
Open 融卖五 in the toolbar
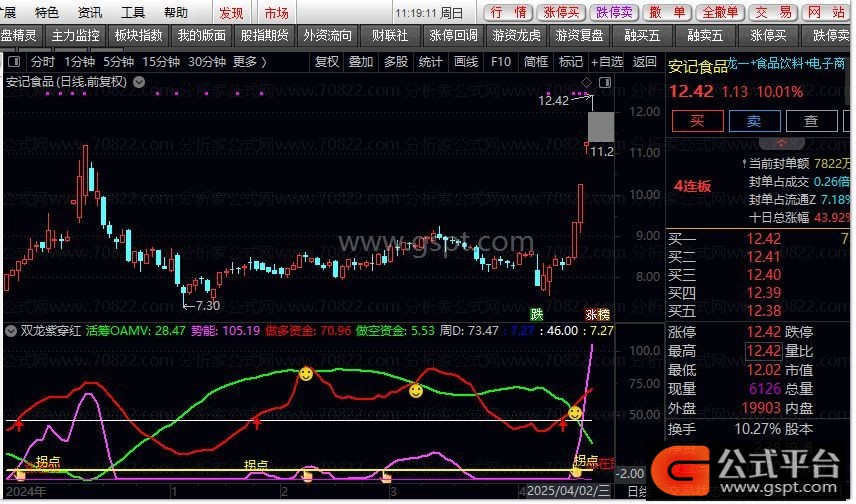click(705, 35)
